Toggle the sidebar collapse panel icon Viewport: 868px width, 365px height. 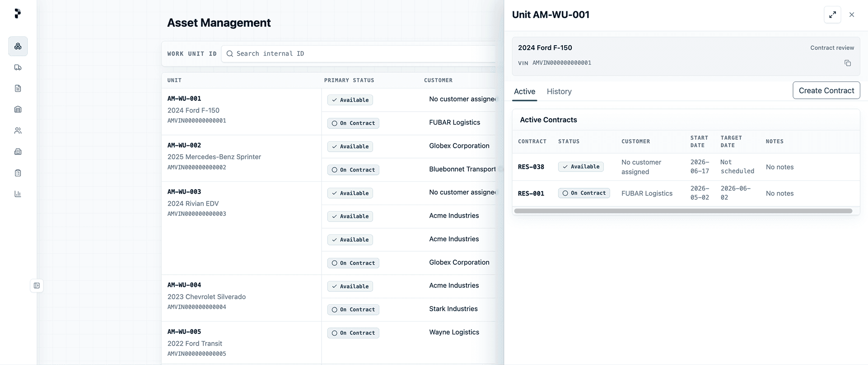37,285
